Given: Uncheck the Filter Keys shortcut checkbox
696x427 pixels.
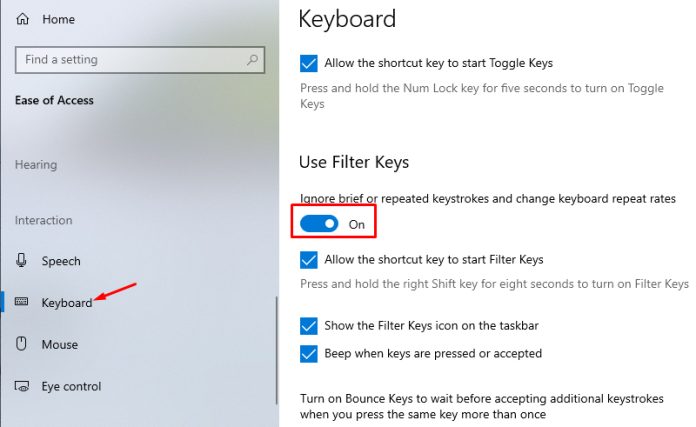Looking at the screenshot, I should click(309, 260).
